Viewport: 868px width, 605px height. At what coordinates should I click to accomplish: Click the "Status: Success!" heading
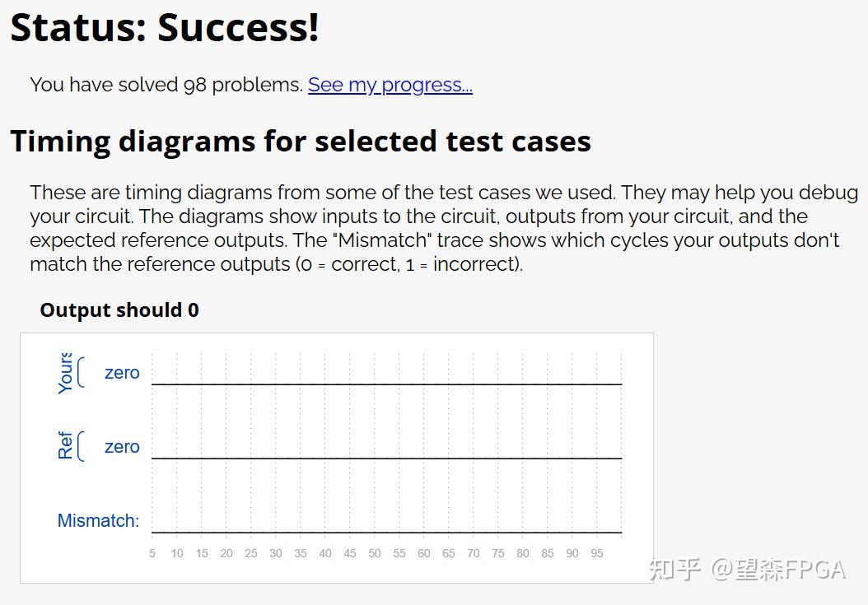coord(164,27)
